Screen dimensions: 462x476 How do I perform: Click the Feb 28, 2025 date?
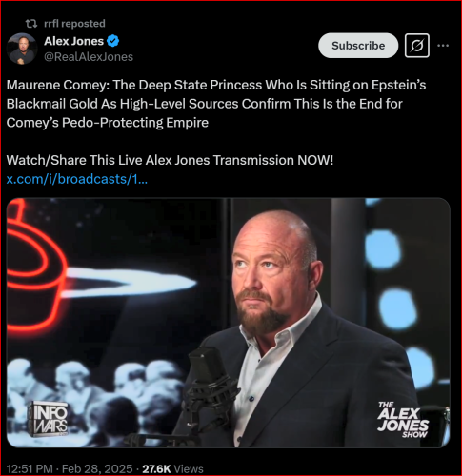pos(97,468)
